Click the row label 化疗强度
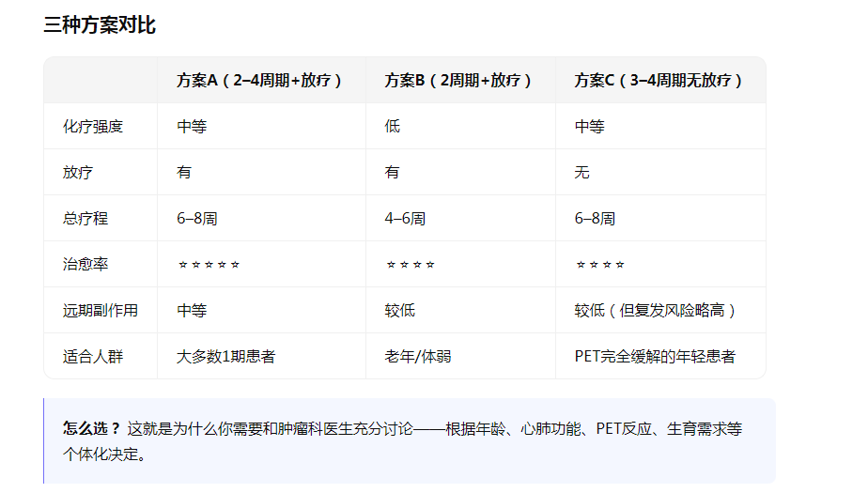The width and height of the screenshot is (868, 493). click(93, 126)
